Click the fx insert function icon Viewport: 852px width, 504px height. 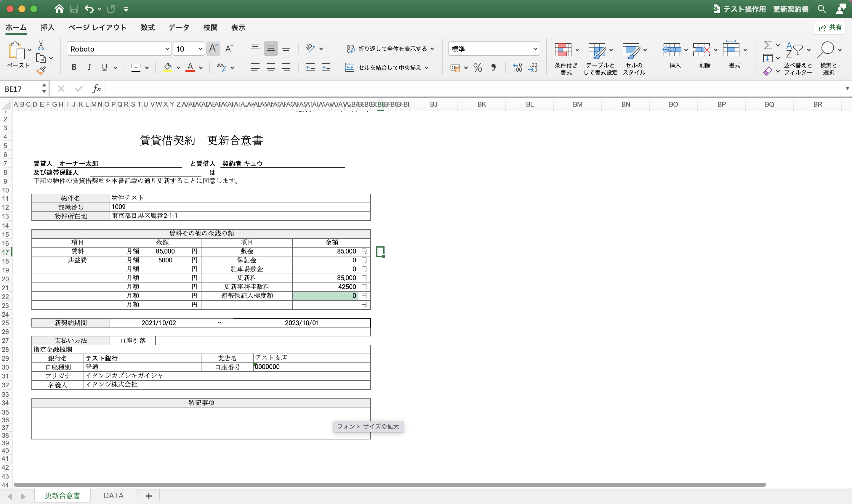point(97,89)
